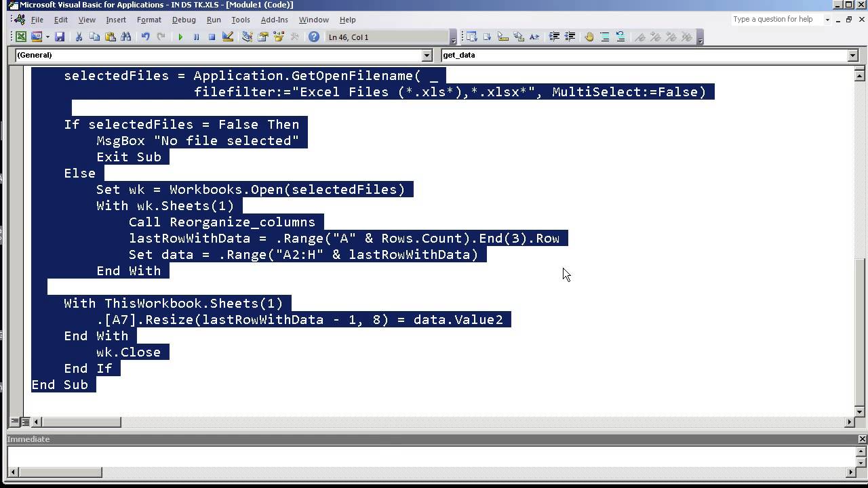Toggle Design Mode on
868x488 pixels.
227,37
